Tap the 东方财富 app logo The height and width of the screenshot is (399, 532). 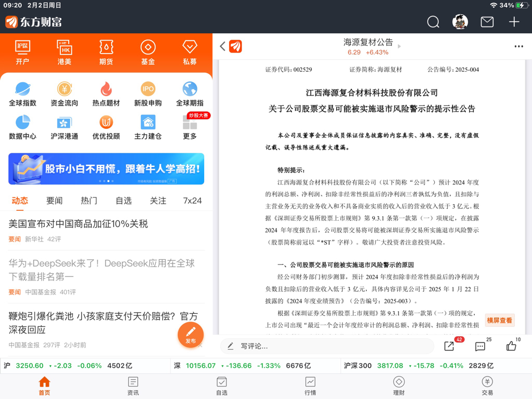coord(34,22)
